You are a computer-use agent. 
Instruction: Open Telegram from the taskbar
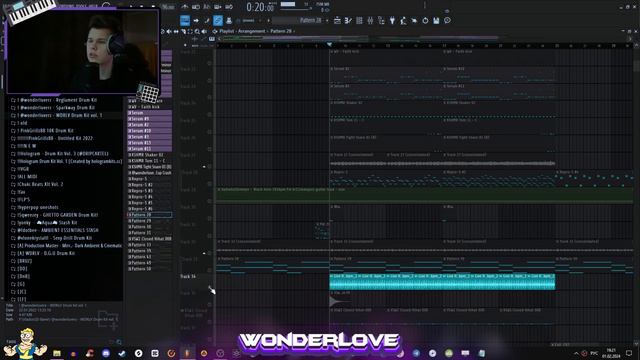tap(416, 353)
